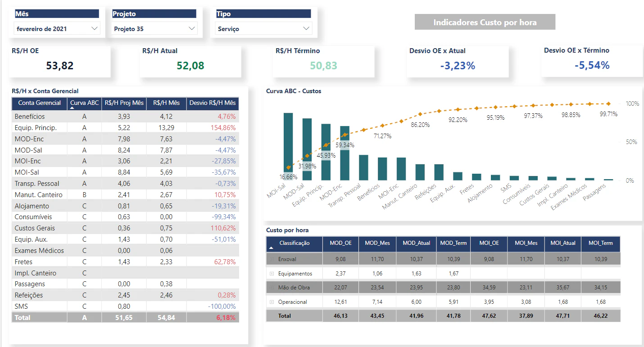The width and height of the screenshot is (644, 347).
Task: Click the R$/H Término card value 50,83
Action: 324,66
